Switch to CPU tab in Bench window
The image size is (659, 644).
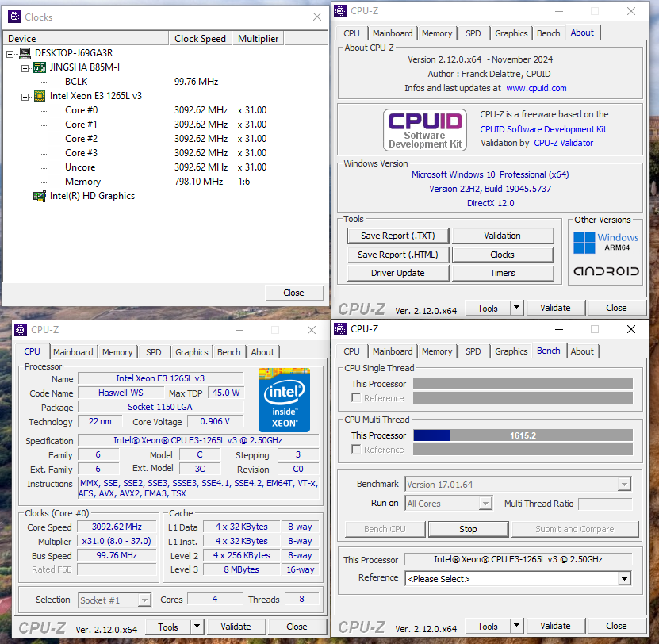(x=351, y=351)
